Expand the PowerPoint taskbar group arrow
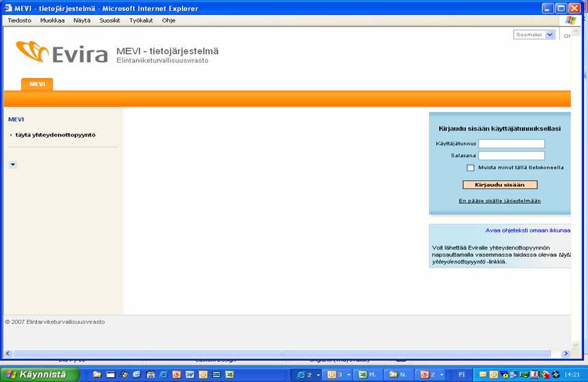Viewport: 588px width, 382px height. coord(442,375)
